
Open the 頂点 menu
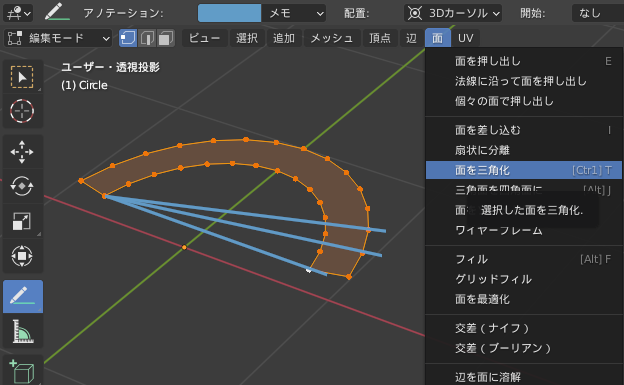[x=380, y=38]
